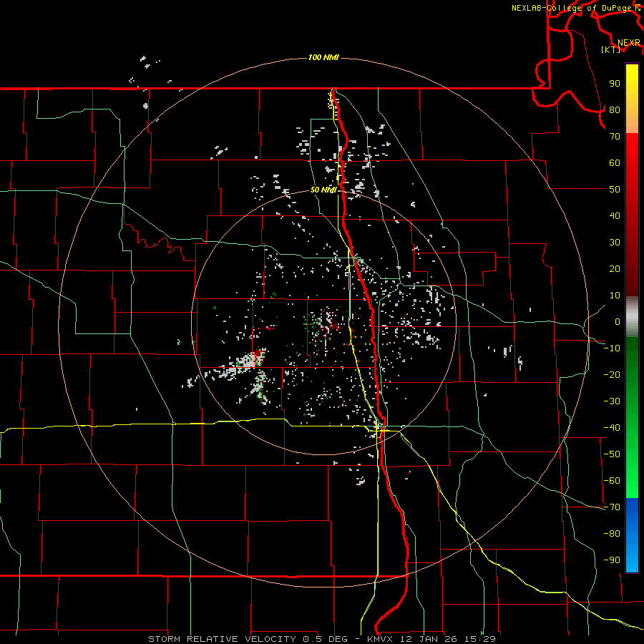This screenshot has width=644, height=644.
Task: Click the -30 knot scale label
Action: [x=612, y=401]
